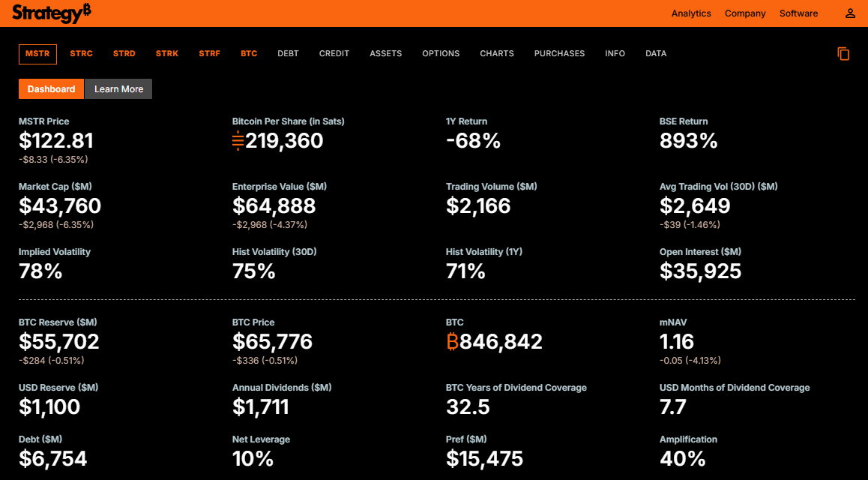Click the Enterprise Value figure $64,888
Image resolution: width=868 pixels, height=480 pixels.
click(274, 206)
